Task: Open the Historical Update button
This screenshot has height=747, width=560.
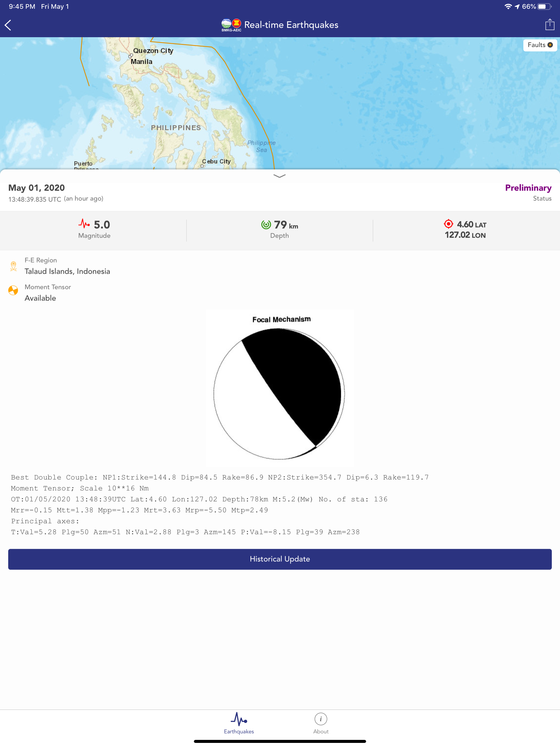Action: click(280, 559)
